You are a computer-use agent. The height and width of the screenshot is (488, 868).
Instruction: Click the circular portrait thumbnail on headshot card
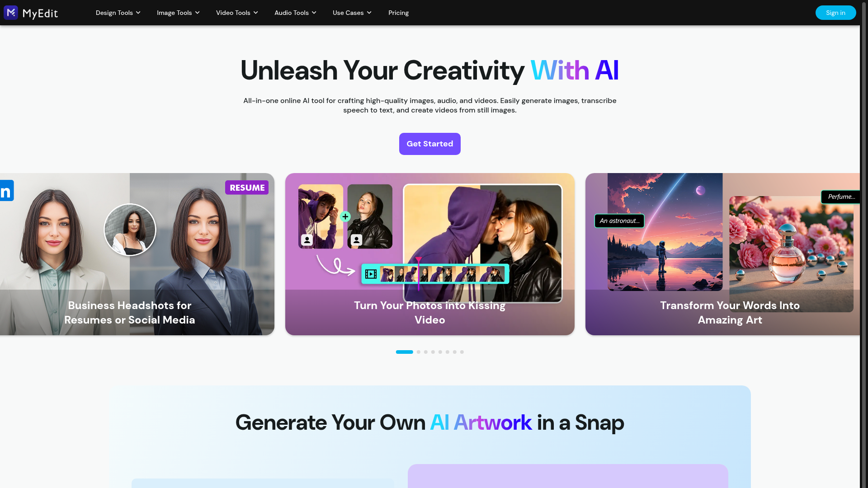pos(130,230)
